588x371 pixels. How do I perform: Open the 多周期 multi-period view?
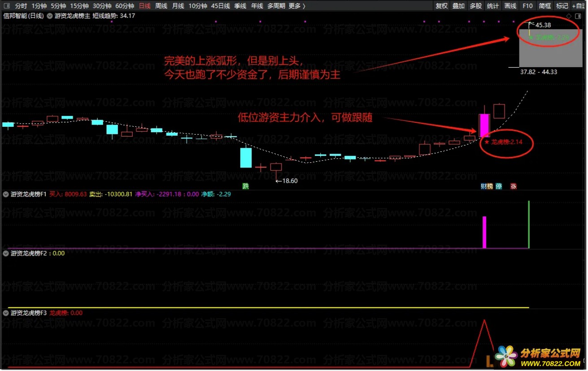(276, 6)
